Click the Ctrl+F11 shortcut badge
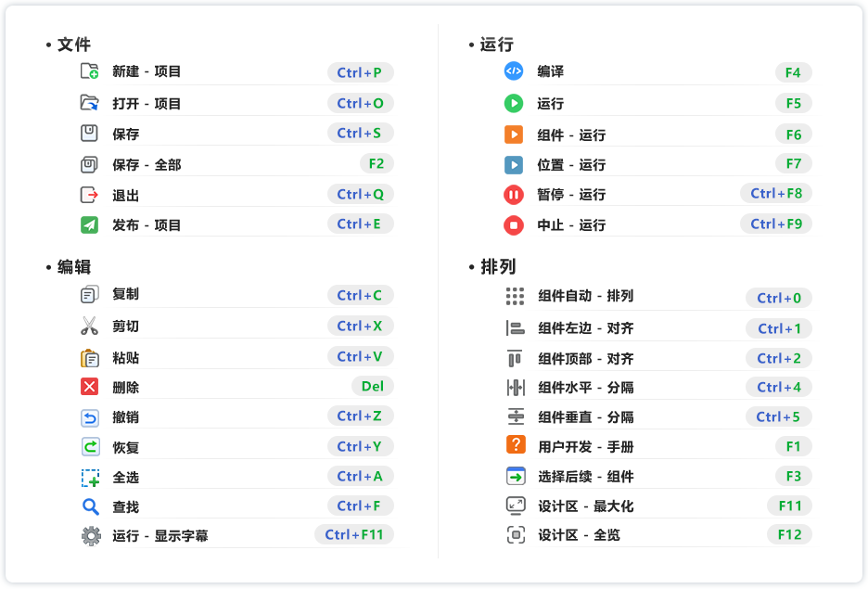 point(354,535)
